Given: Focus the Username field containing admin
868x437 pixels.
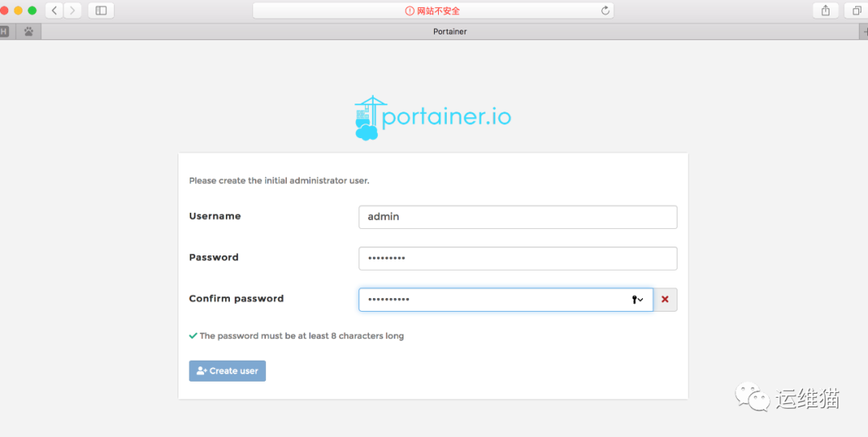Looking at the screenshot, I should 518,217.
